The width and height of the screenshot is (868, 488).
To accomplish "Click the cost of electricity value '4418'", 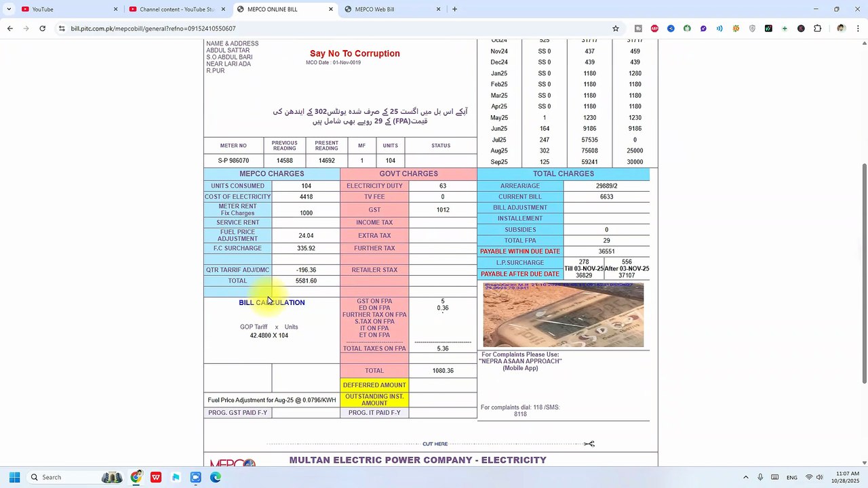I will tap(307, 197).
